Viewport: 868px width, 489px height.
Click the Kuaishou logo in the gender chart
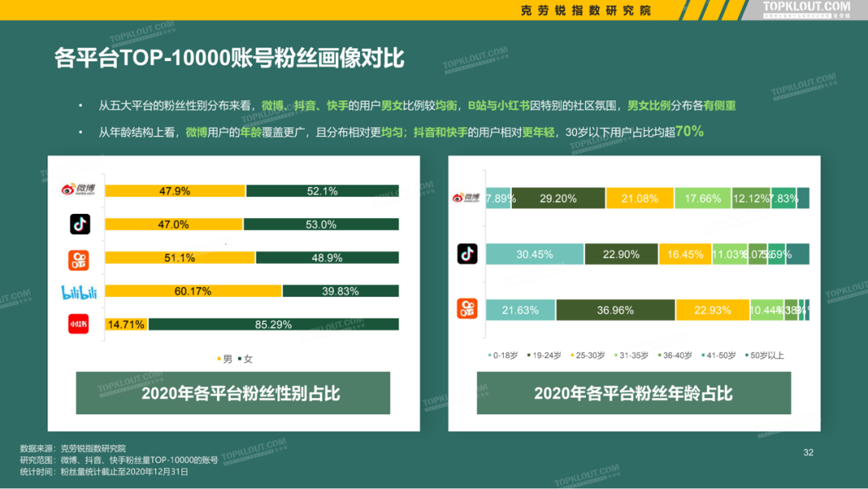point(79,261)
